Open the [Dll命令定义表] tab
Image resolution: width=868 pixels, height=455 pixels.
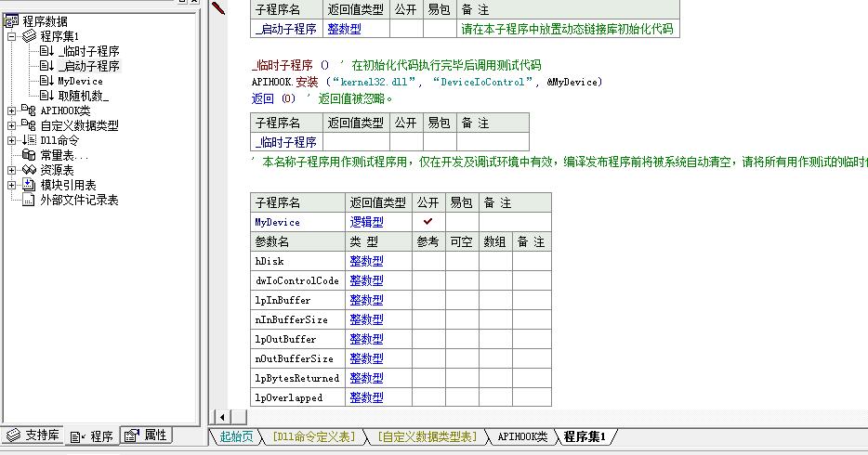coord(314,436)
